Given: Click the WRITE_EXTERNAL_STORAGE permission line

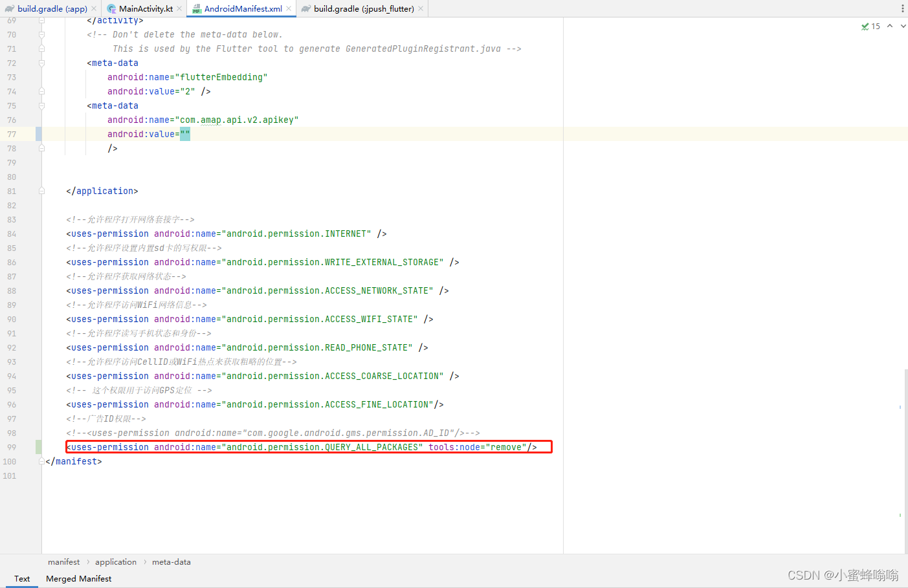Looking at the screenshot, I should [263, 263].
